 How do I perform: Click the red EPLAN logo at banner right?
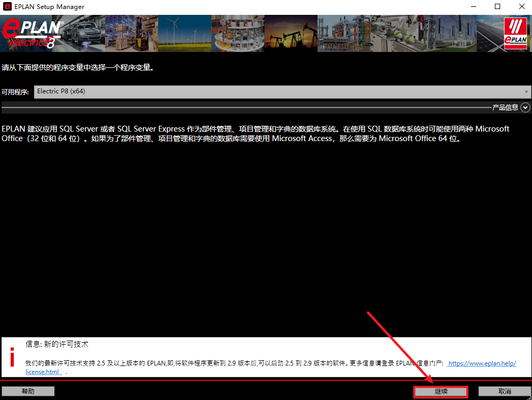515,33
